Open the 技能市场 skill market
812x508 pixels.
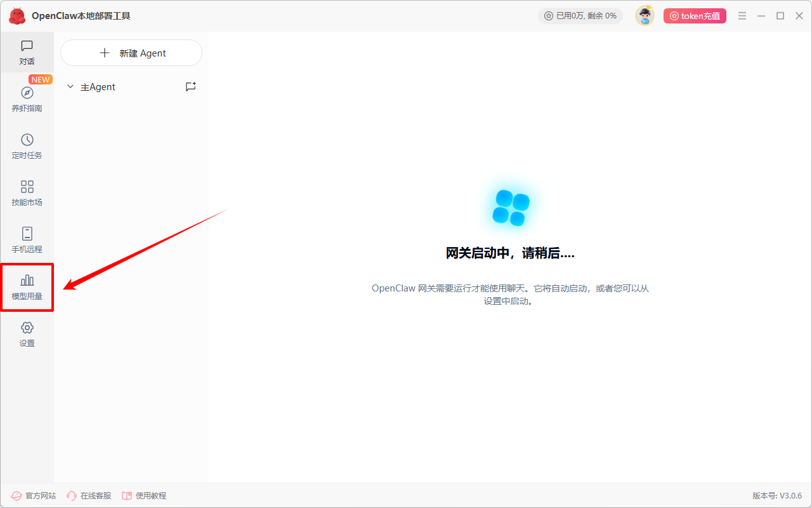click(x=27, y=193)
